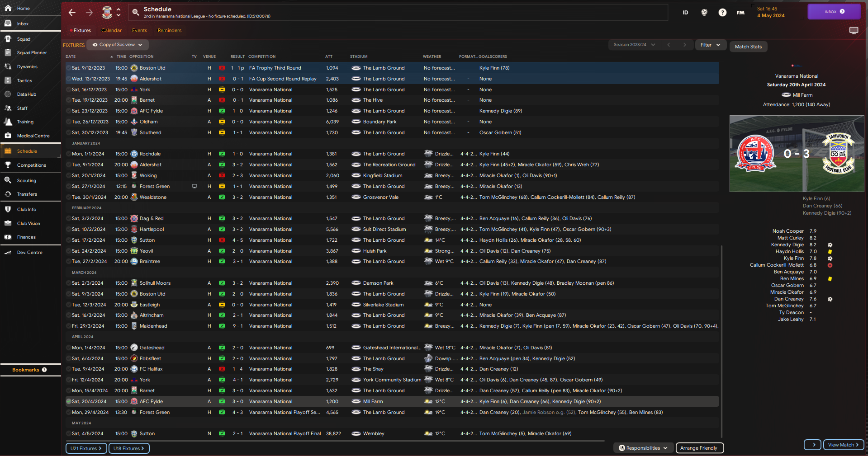Open the Finances icon
This screenshot has height=456, width=868.
coord(8,237)
